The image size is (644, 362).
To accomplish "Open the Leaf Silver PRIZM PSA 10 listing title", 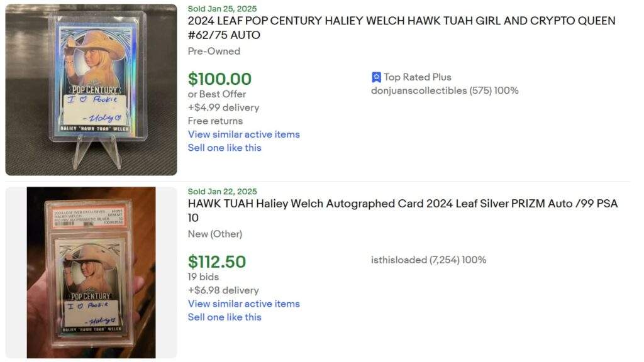I will click(402, 211).
